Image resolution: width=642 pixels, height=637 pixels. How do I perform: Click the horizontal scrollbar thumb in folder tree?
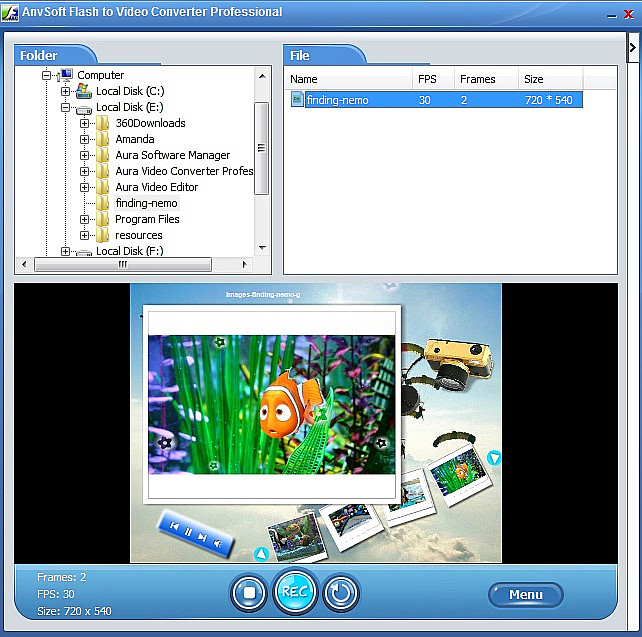123,264
